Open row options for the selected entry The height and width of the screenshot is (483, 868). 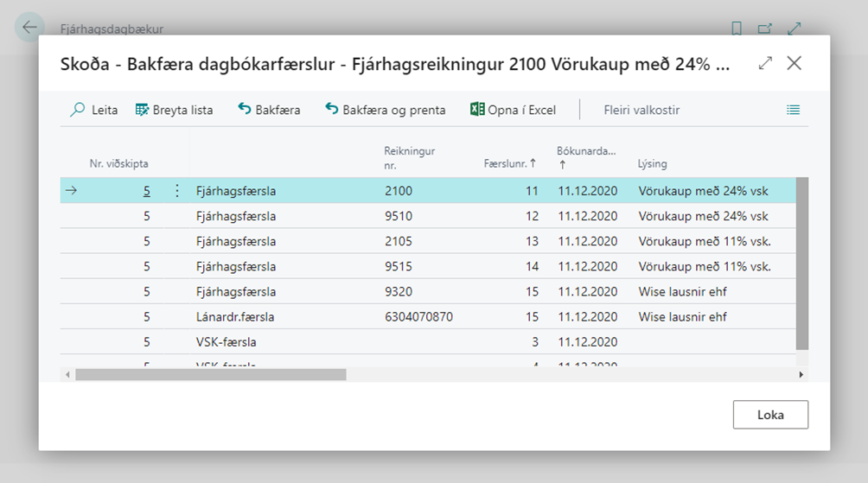pyautogui.click(x=177, y=191)
